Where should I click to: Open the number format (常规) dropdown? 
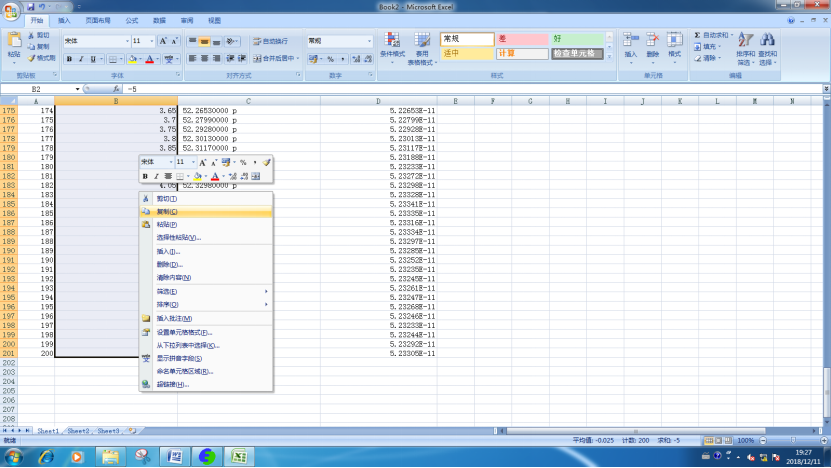click(369, 41)
